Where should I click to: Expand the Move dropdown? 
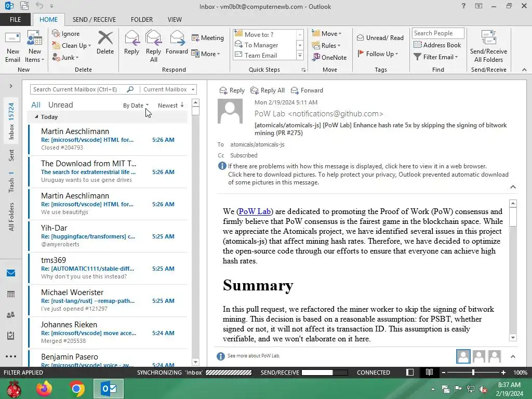(x=327, y=33)
